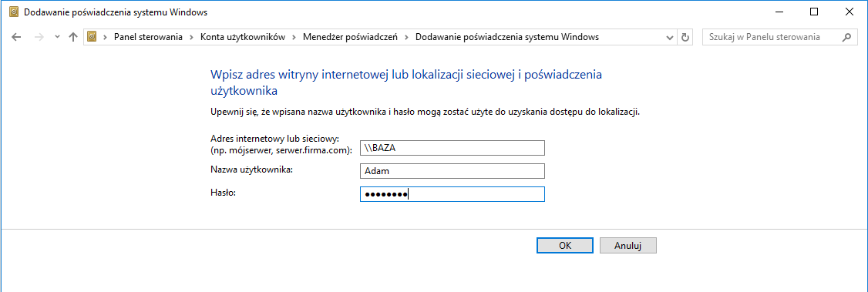This screenshot has width=868, height=292.
Task: Click the heading Wpisz adres witryny internetowej
Action: pos(407,82)
